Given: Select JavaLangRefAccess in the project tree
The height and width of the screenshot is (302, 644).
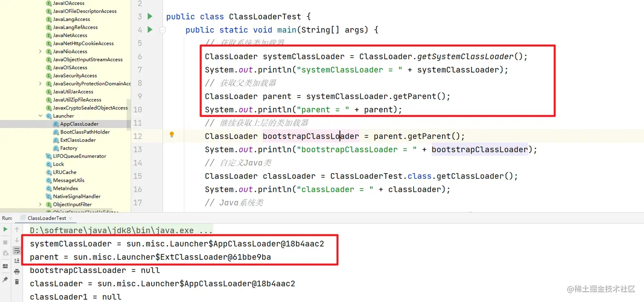Looking at the screenshot, I should click(75, 27).
